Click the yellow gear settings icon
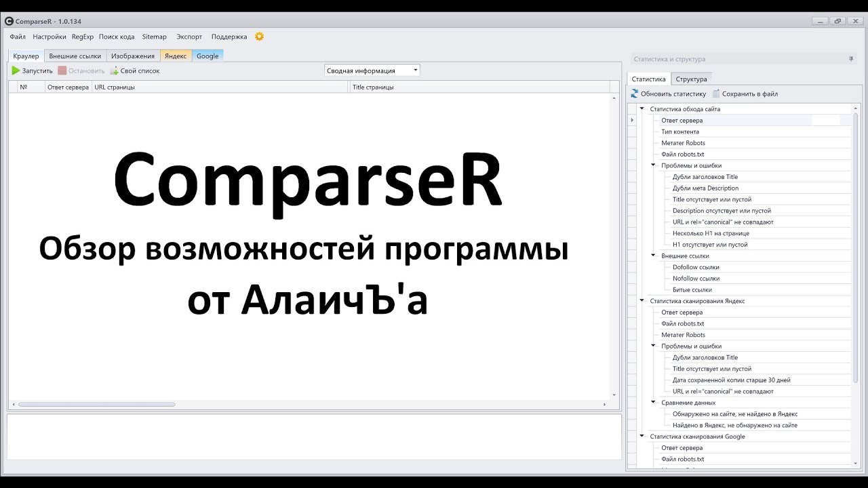 [259, 37]
